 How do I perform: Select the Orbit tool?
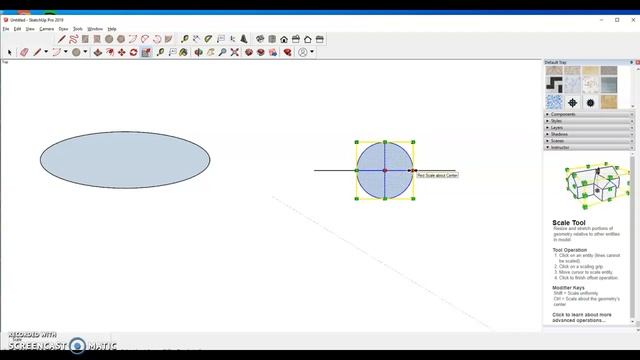pyautogui.click(x=198, y=52)
